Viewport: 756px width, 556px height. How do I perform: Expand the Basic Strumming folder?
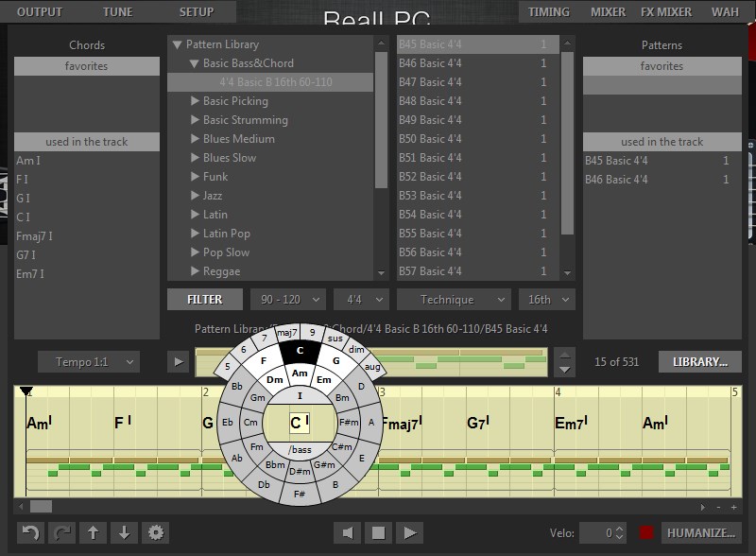click(195, 120)
